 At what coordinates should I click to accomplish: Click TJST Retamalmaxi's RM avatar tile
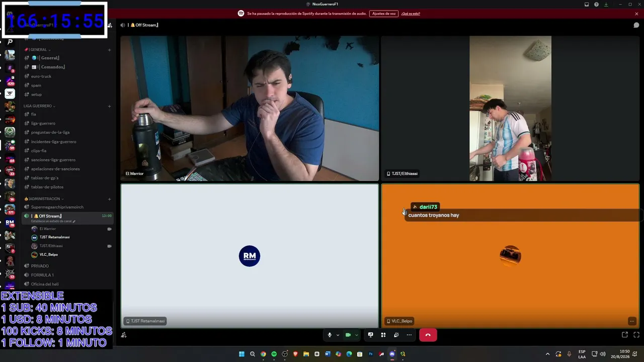coord(250,256)
